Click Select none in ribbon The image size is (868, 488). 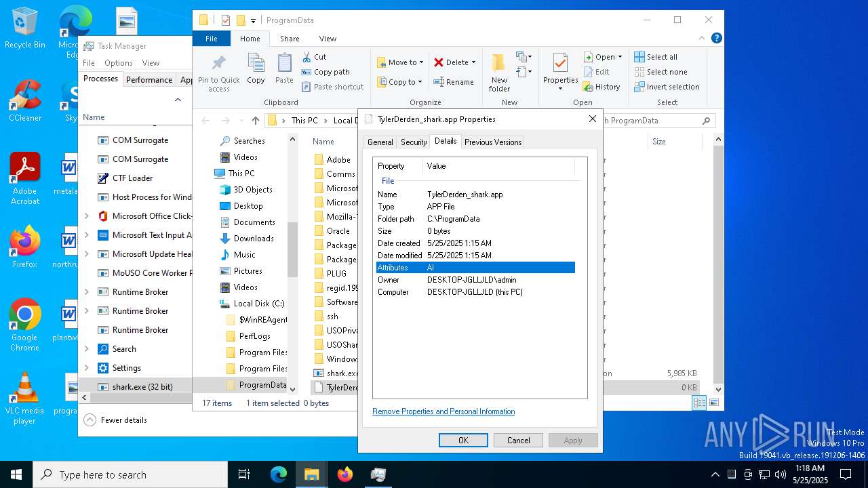tap(660, 72)
